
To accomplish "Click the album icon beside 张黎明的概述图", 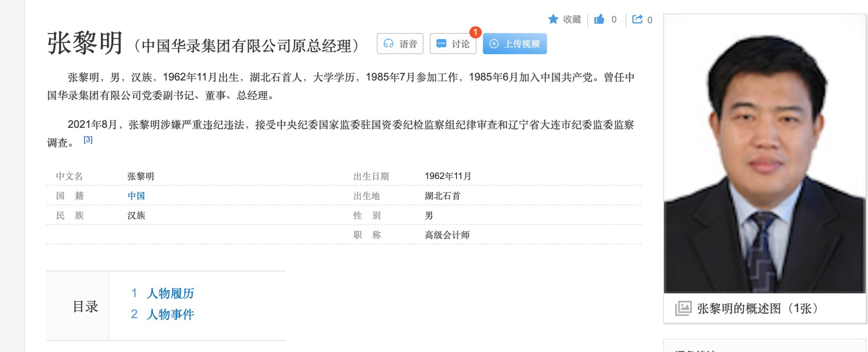I will tap(683, 308).
